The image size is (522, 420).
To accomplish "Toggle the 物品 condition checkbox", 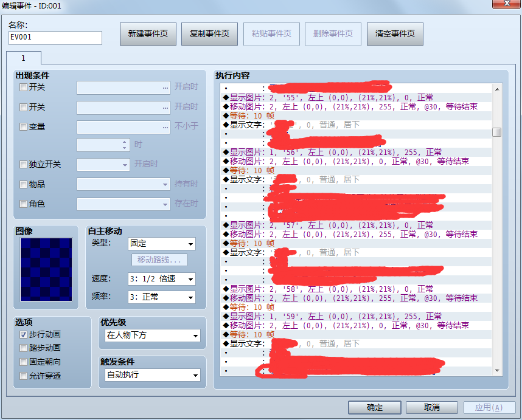I will 23,184.
